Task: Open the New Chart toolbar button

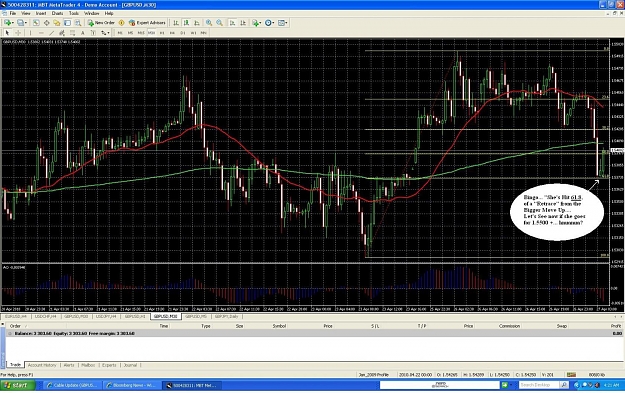Action: pos(8,23)
